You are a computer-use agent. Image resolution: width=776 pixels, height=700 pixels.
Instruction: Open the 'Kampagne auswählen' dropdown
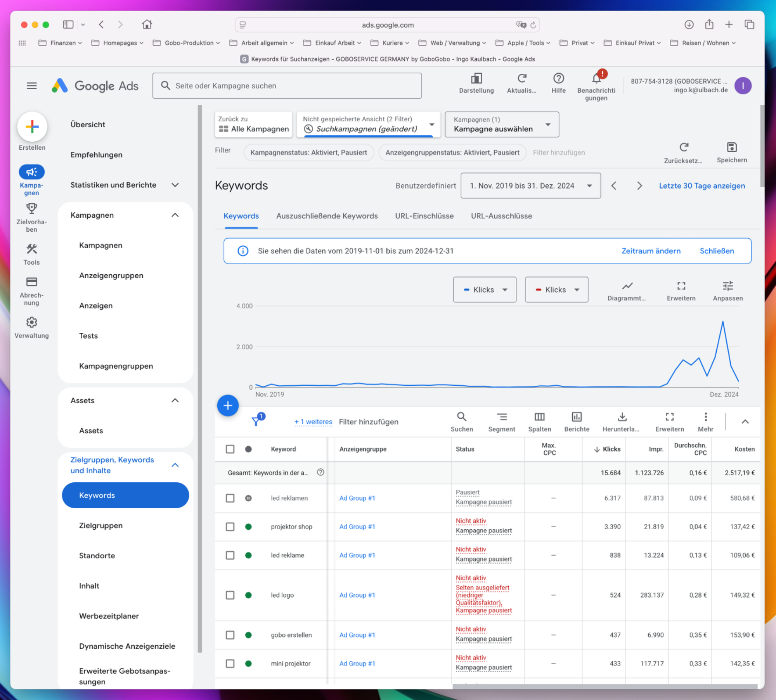point(501,125)
